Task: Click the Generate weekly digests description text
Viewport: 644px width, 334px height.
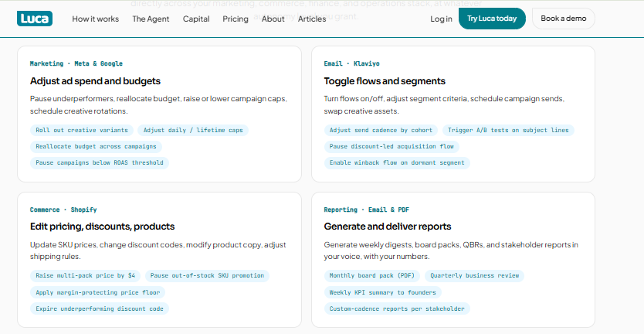Action: [451, 250]
